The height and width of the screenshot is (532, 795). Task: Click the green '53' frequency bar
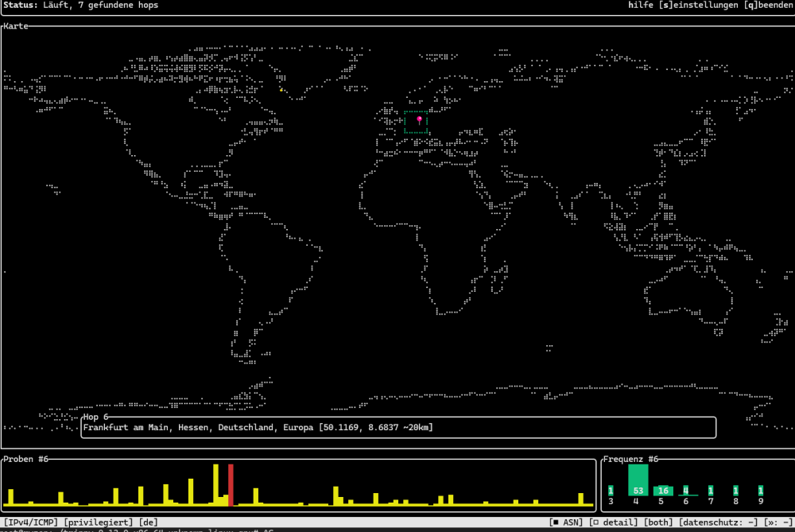(638, 480)
